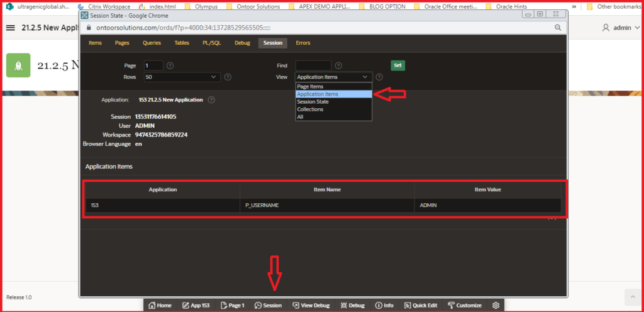Click the zoom magnifier in address bar

coord(557,28)
